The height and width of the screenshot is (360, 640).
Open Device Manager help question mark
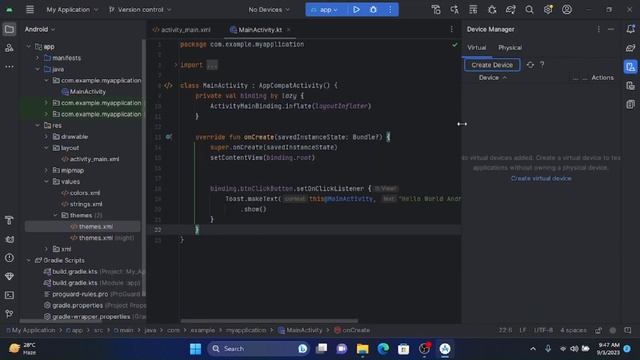pos(542,65)
